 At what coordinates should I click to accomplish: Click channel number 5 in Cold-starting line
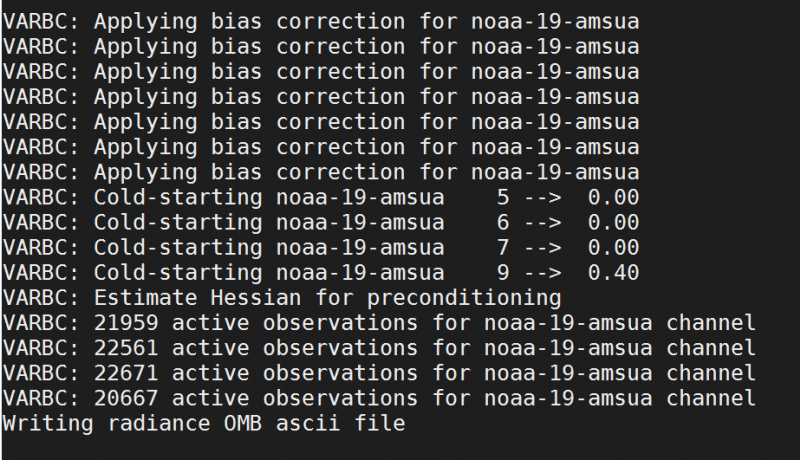click(502, 197)
